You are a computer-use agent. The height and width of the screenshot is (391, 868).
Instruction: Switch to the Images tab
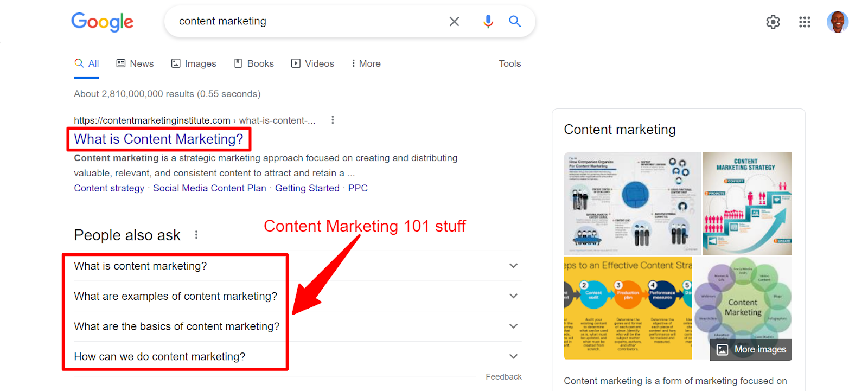pos(194,63)
